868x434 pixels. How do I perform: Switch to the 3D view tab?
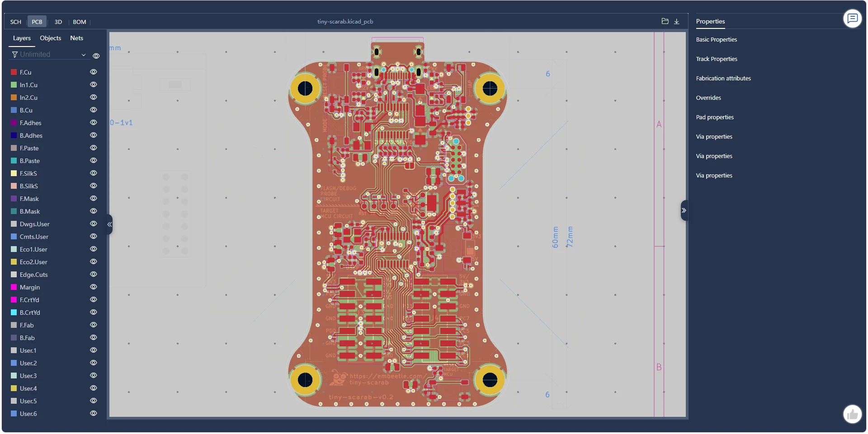58,22
